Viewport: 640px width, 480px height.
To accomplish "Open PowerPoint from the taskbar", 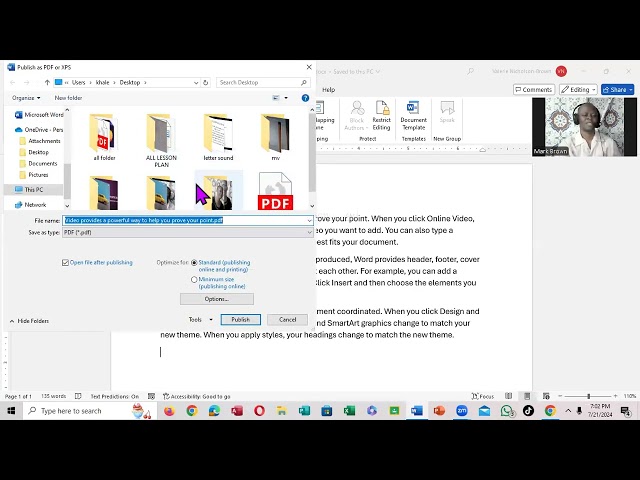I will pos(439,411).
